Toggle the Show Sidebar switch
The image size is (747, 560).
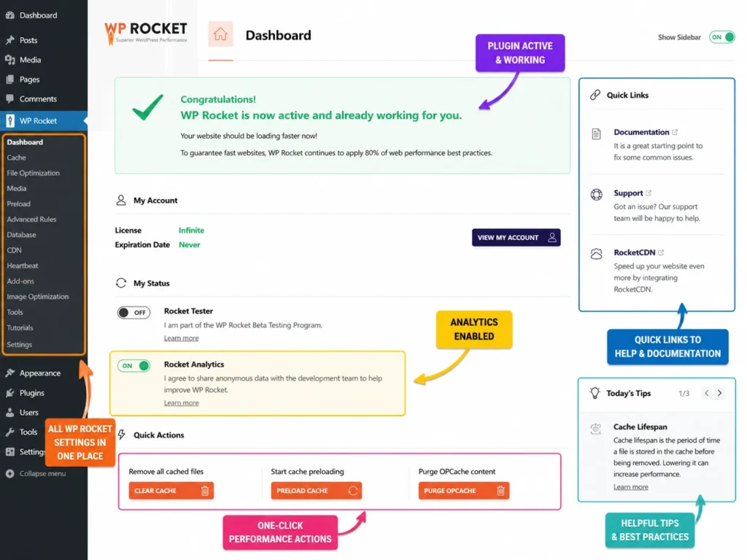tap(721, 37)
